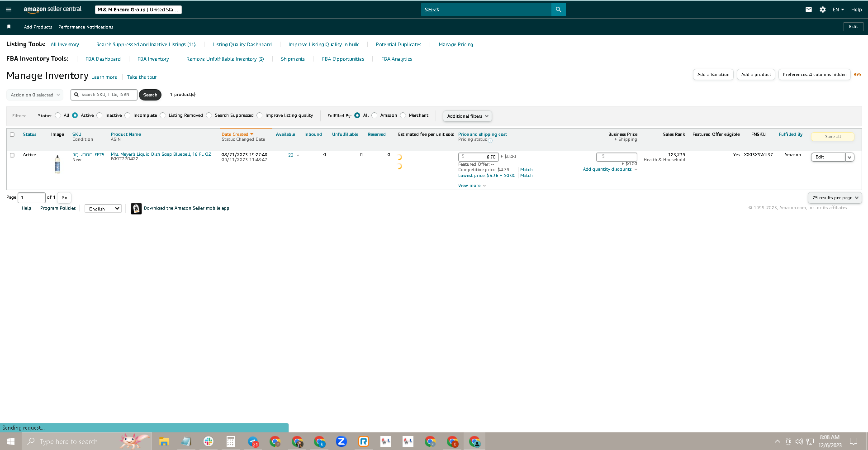Click the product thumbnail image

coord(57,164)
